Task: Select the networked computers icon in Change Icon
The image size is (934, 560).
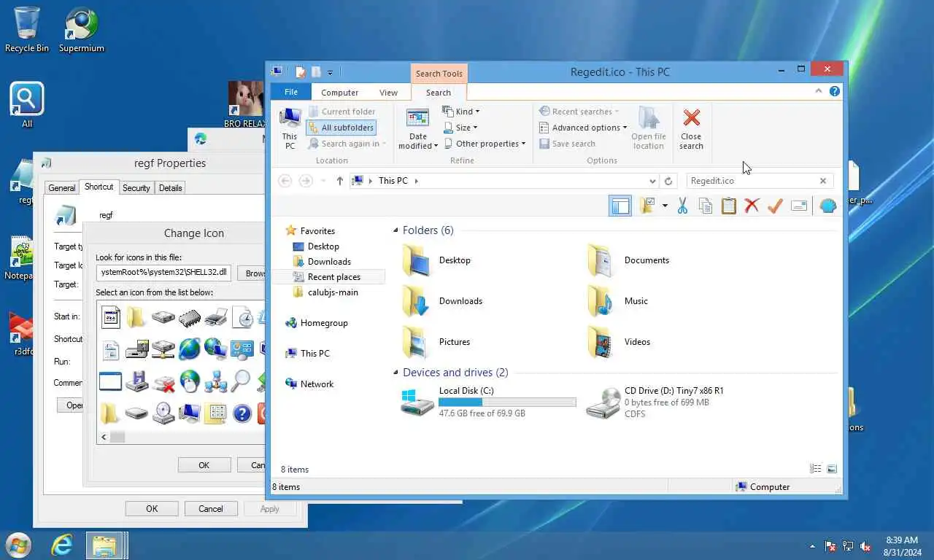Action: [216, 380]
